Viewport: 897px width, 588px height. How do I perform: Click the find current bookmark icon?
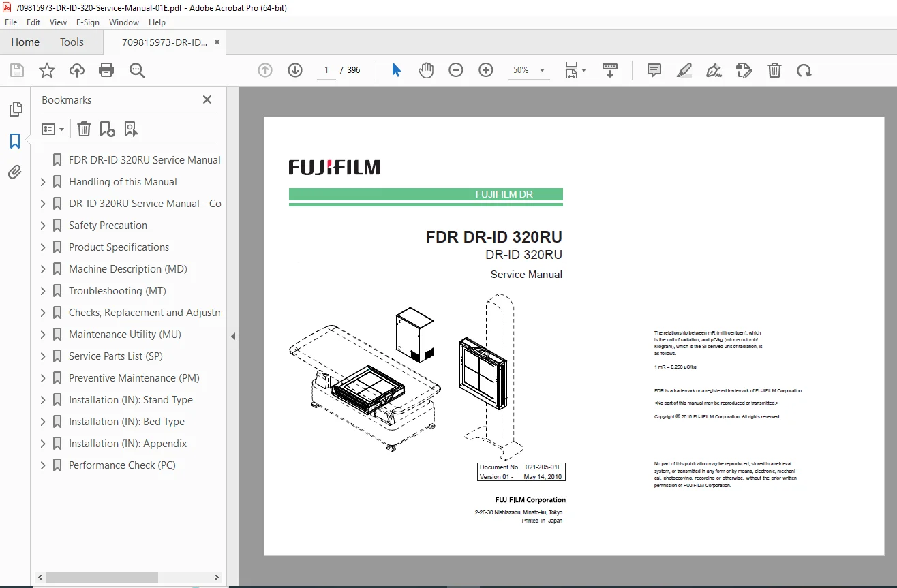[131, 129]
